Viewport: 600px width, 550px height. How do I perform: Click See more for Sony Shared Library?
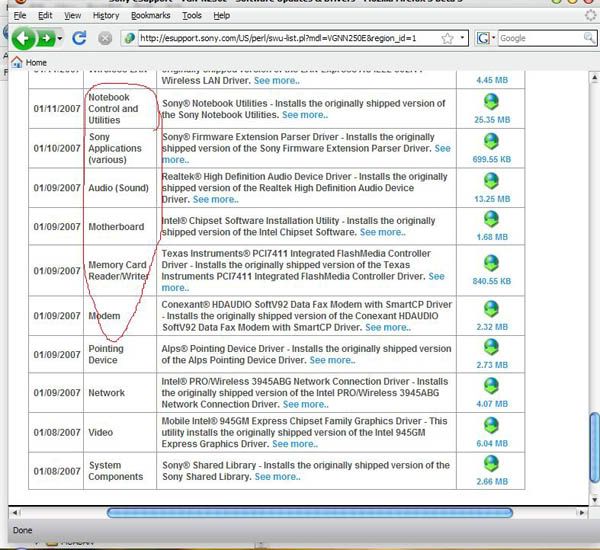(x=277, y=477)
